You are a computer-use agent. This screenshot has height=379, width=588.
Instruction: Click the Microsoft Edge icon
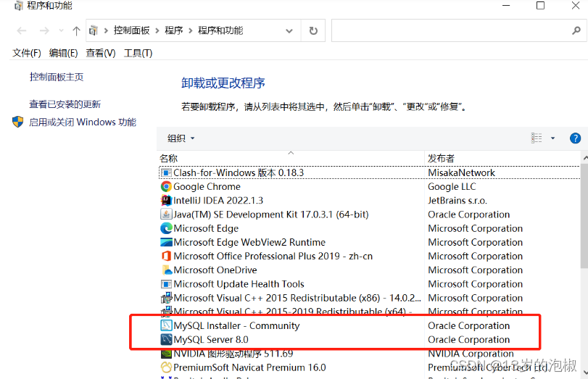point(166,228)
